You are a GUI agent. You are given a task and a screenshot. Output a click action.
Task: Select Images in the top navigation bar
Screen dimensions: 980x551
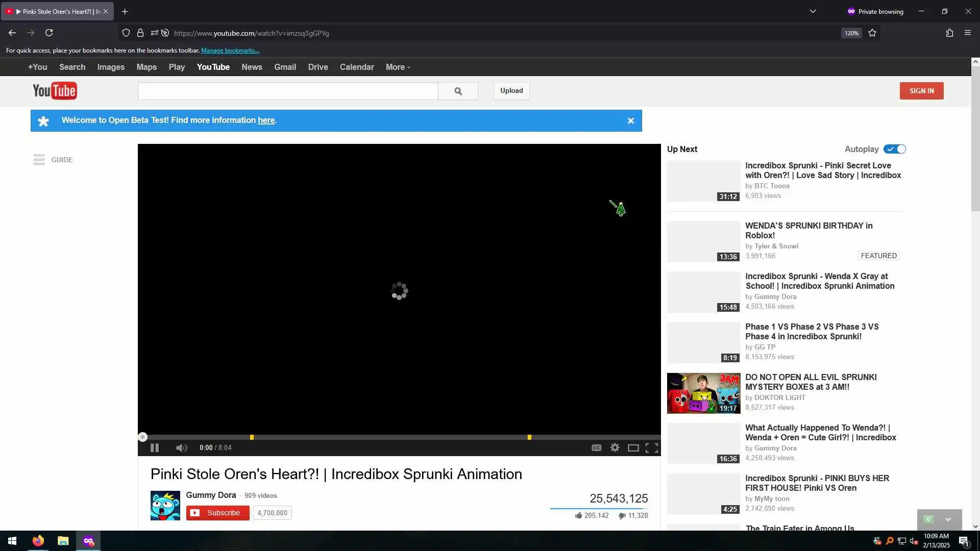tap(111, 67)
